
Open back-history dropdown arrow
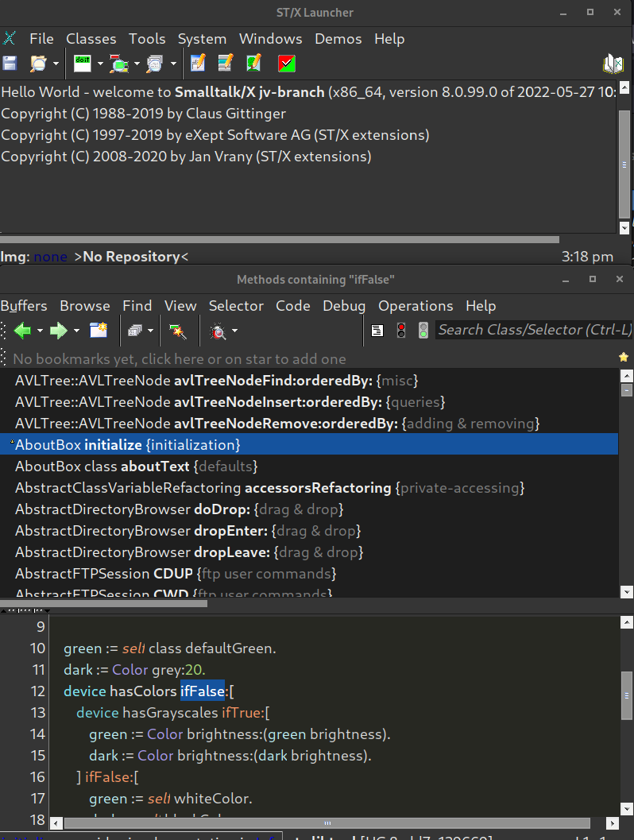coord(40,331)
